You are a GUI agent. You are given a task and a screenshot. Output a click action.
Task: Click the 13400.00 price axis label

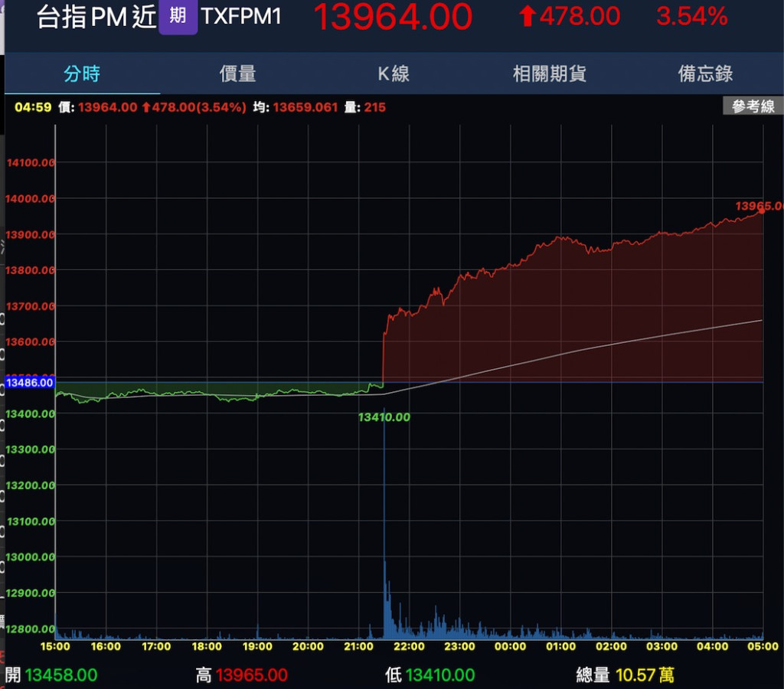pos(31,413)
